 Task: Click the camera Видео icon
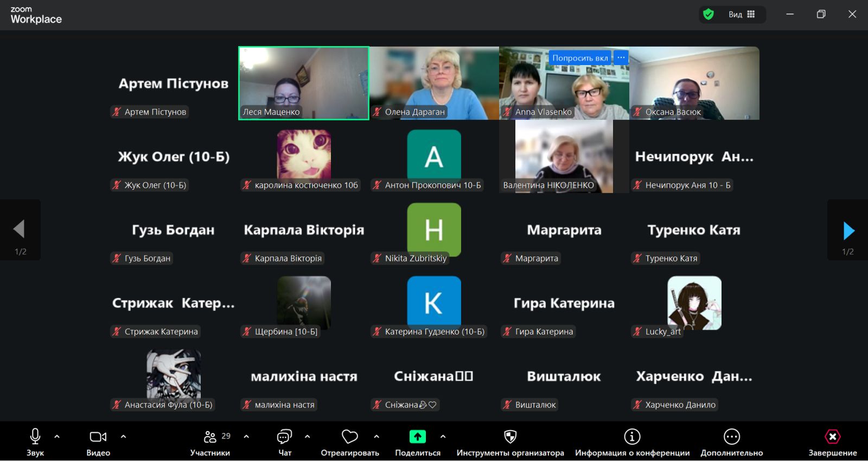pos(98,437)
